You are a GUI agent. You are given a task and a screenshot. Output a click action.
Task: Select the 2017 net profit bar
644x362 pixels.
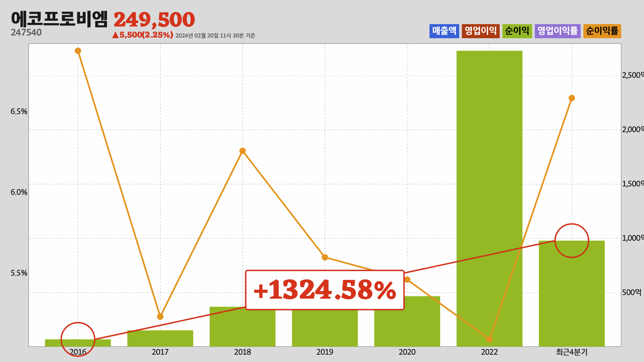(160, 338)
